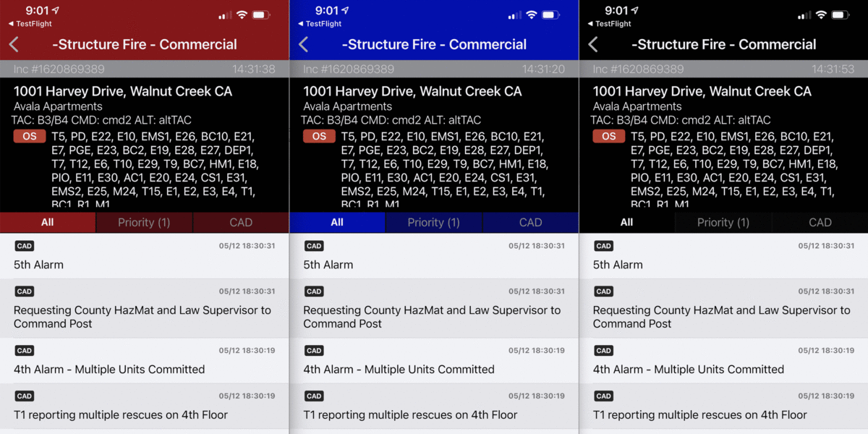Return to TestFlight from the black-themed screen
The width and height of the screenshot is (868, 434).
click(609, 24)
